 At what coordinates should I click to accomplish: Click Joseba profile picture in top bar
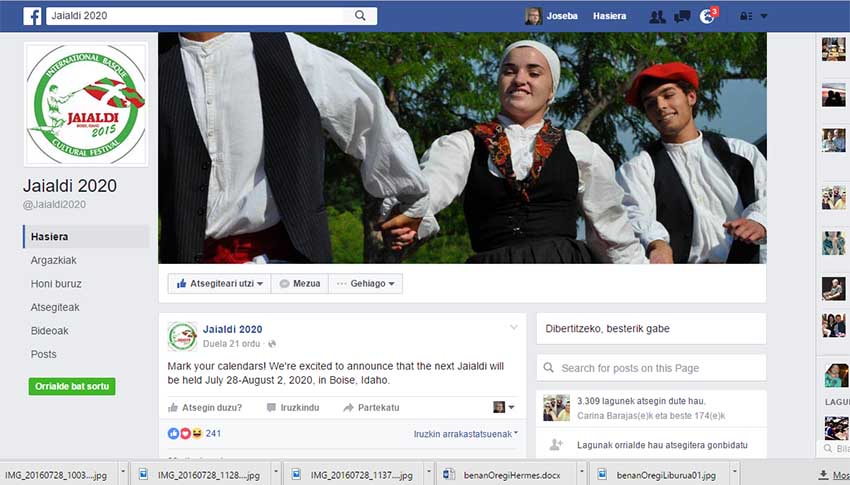[533, 16]
